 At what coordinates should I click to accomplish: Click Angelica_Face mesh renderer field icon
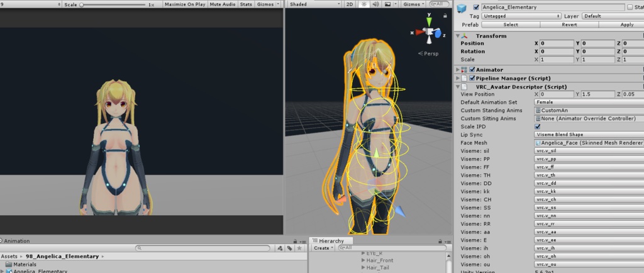[538, 143]
